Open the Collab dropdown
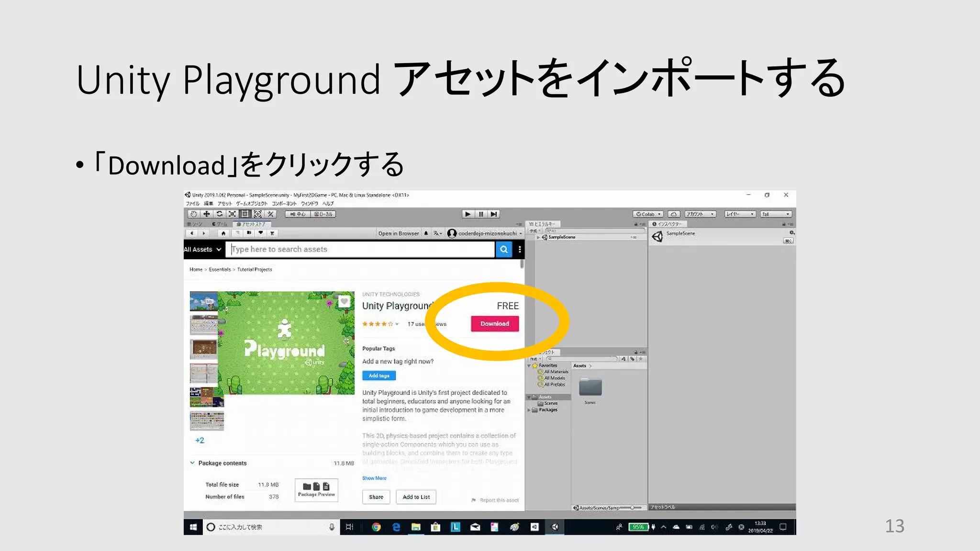Screen dimensions: 980x551 (x=648, y=214)
